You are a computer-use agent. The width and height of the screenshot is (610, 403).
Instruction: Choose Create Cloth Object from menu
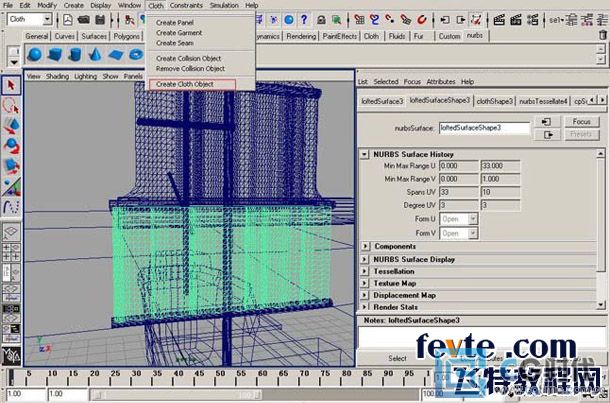(185, 84)
